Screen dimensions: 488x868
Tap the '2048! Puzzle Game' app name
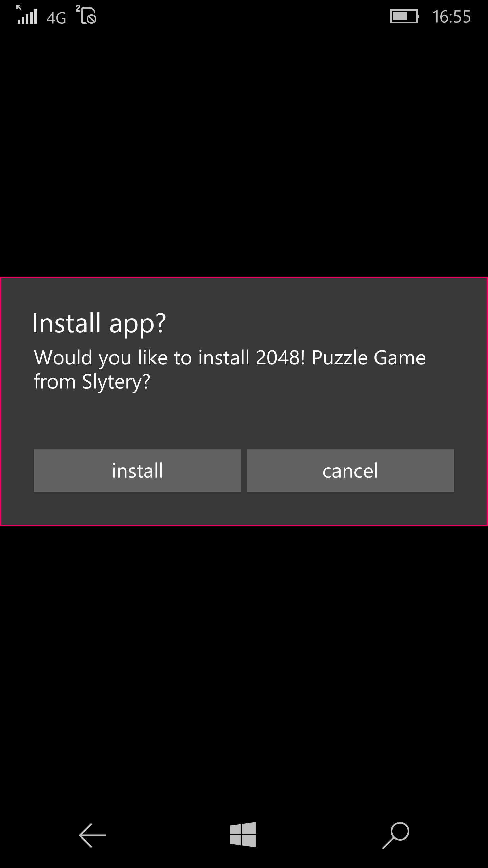341,358
